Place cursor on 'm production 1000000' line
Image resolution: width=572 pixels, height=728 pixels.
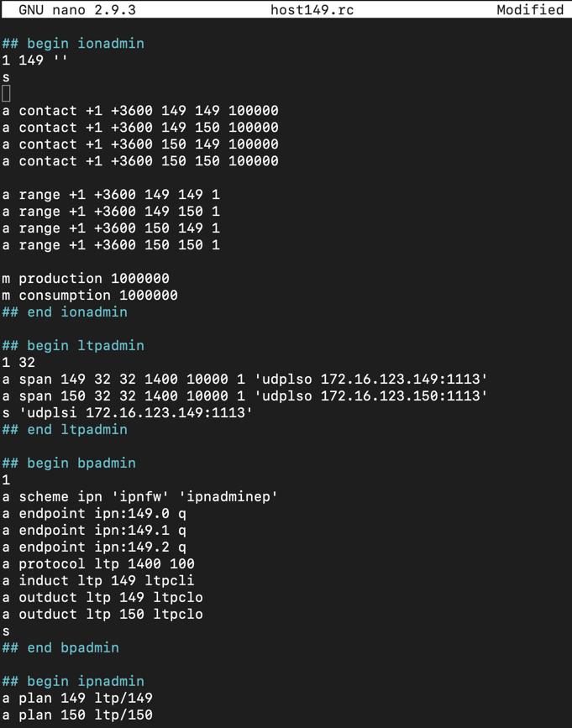[86, 279]
